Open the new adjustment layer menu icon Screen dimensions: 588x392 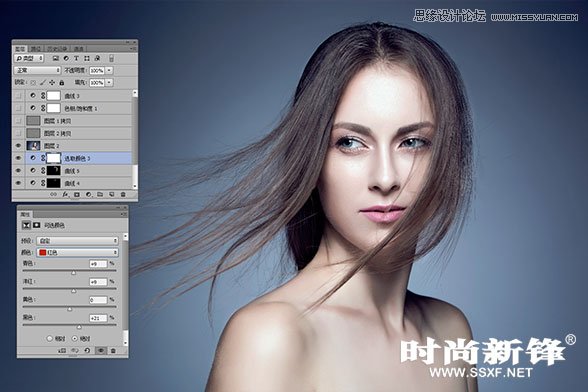tap(88, 194)
